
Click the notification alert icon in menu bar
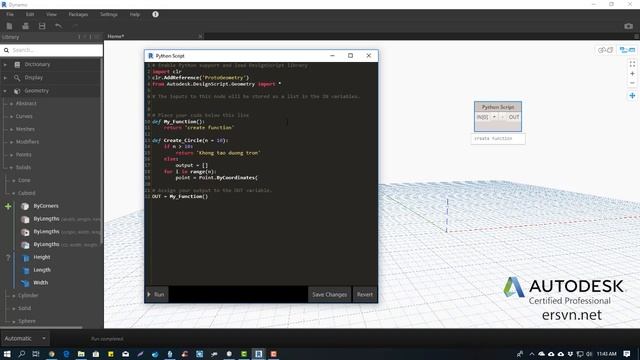coord(156,14)
